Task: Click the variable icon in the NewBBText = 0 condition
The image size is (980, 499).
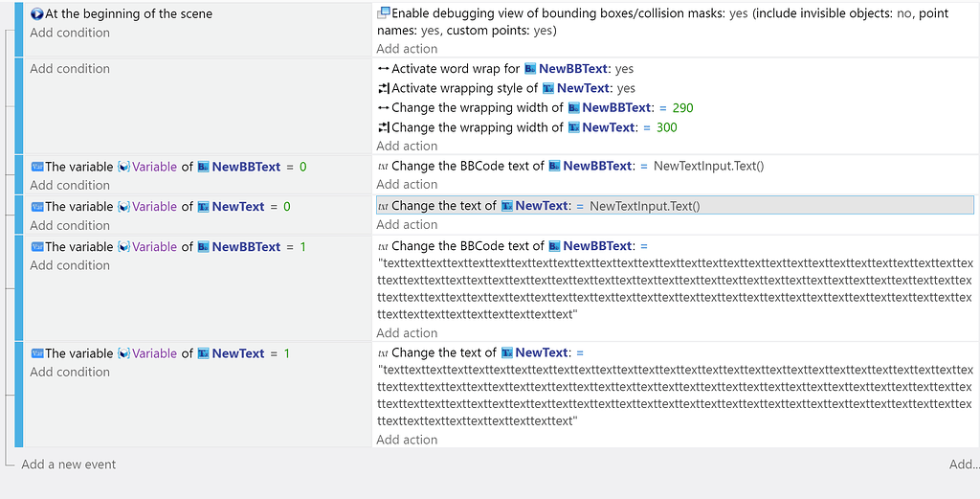Action: tap(37, 167)
